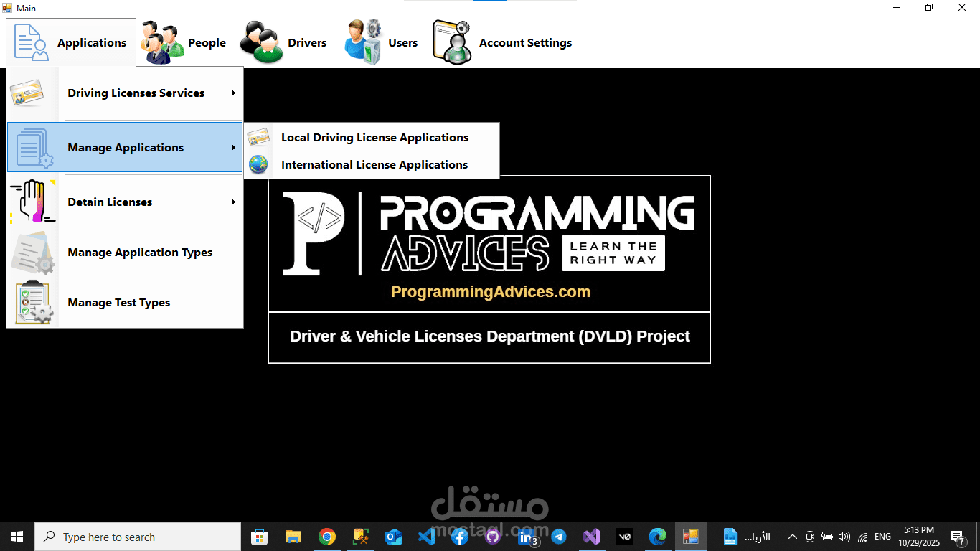The height and width of the screenshot is (551, 980).
Task: Open Telegram from the taskbar
Action: pos(559,537)
